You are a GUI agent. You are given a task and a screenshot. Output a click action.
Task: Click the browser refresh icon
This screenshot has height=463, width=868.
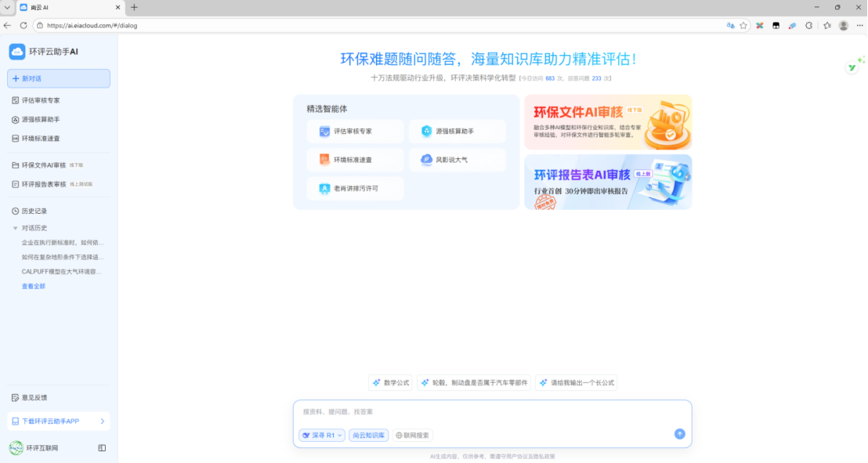pos(24,25)
